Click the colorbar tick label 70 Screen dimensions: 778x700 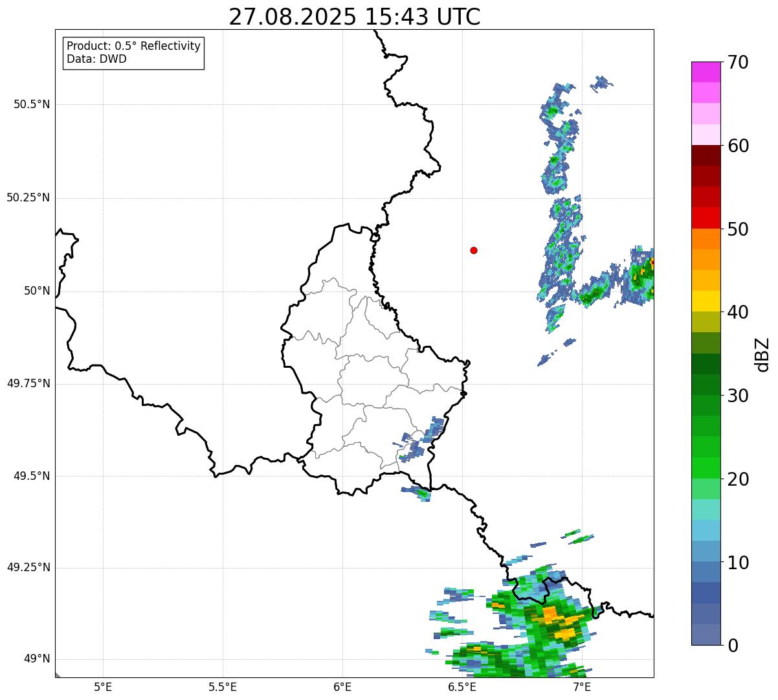click(738, 62)
